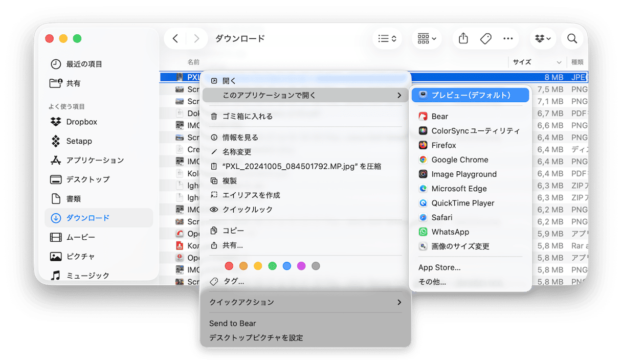Open with Safari

470,217
